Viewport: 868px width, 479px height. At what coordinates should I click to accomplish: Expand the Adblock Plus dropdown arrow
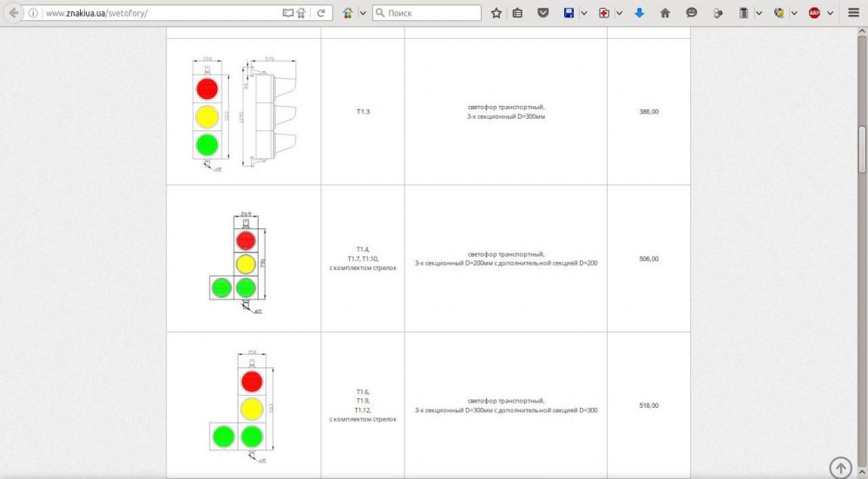829,14
